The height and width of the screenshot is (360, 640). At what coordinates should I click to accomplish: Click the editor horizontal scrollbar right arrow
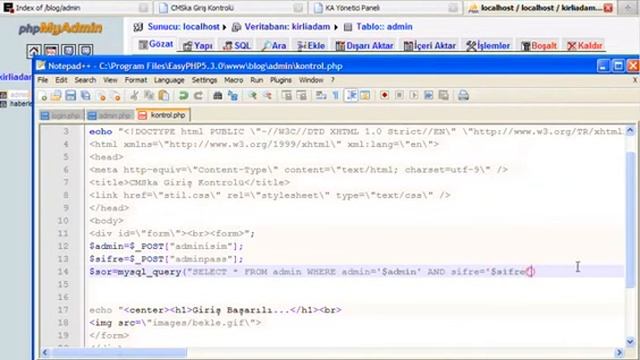coord(619,352)
